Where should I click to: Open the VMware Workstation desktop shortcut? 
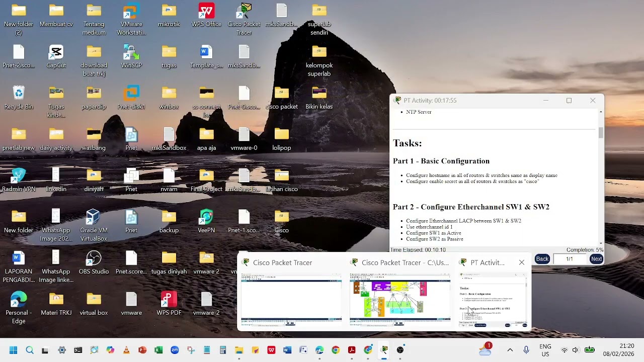click(x=131, y=19)
